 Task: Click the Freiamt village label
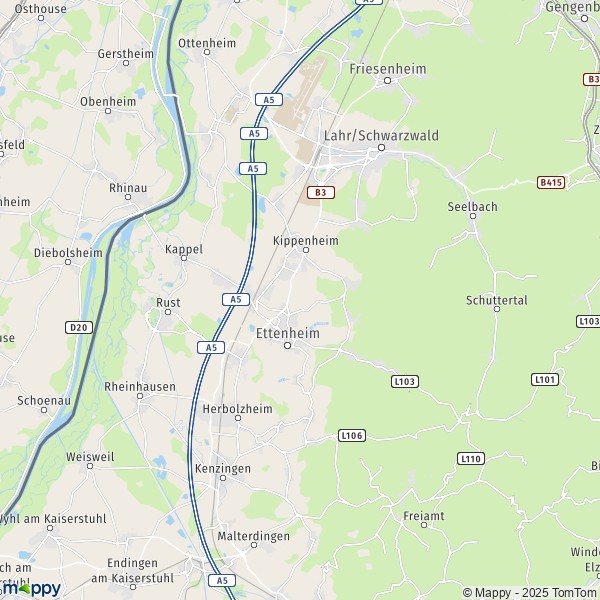(x=424, y=516)
